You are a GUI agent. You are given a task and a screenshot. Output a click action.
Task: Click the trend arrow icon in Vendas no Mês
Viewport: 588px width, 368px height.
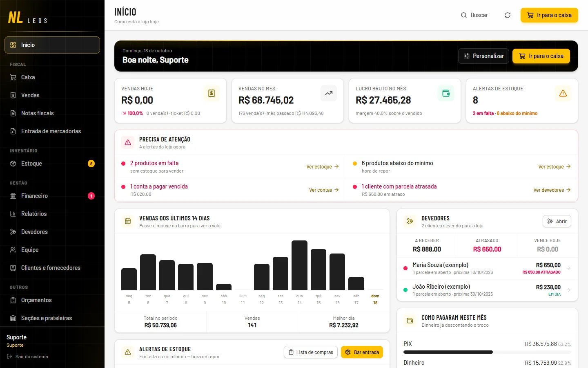[329, 93]
